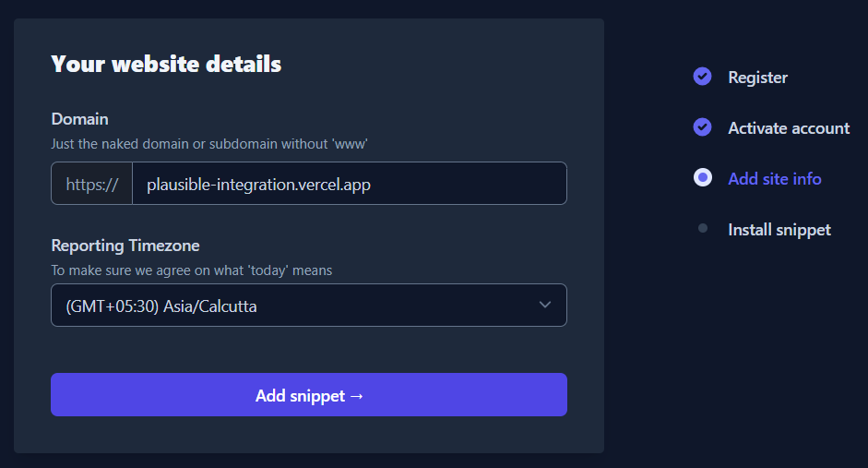Click the https:// prefix box

click(x=92, y=184)
